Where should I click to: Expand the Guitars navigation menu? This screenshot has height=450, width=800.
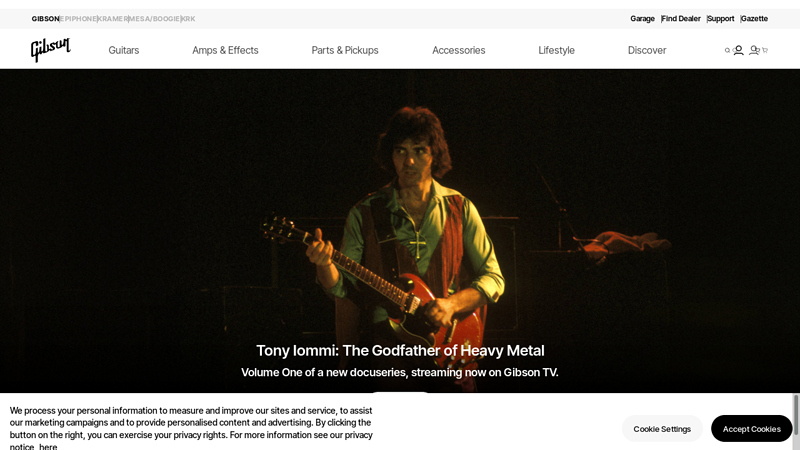click(x=123, y=50)
